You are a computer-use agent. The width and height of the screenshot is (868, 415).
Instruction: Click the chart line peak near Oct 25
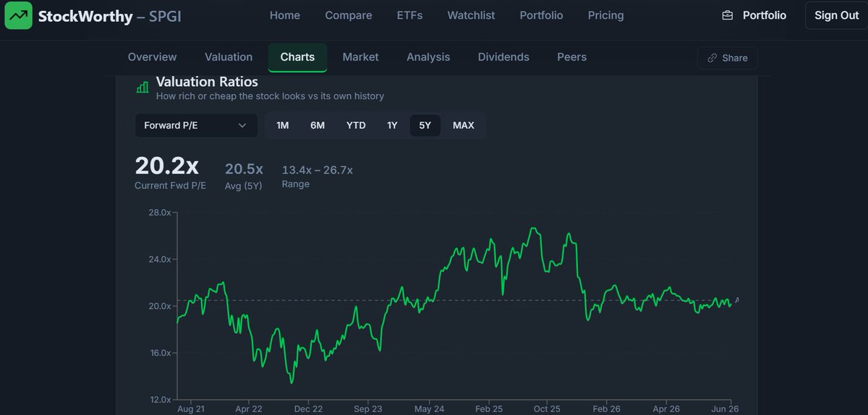[x=534, y=228]
